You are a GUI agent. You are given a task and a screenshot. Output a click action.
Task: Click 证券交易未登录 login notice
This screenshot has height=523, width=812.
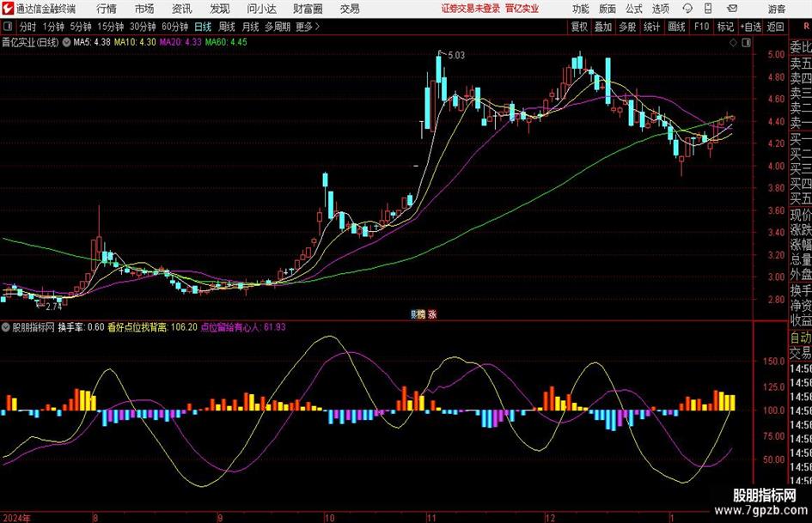point(471,9)
